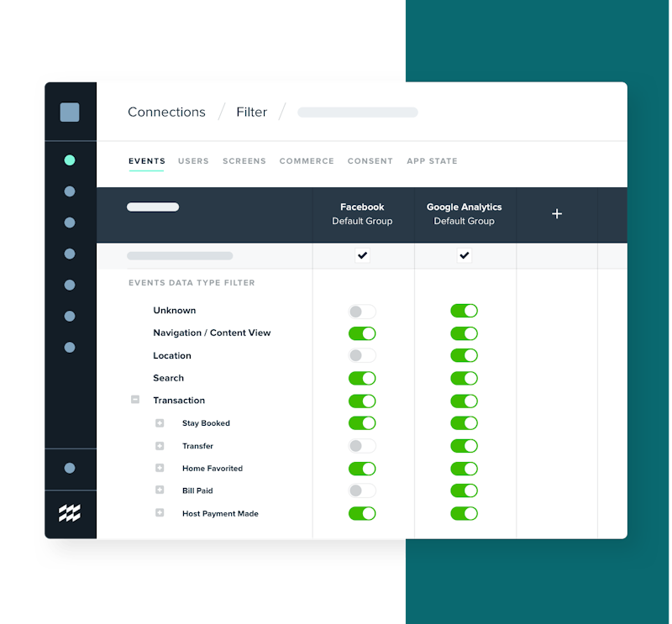Disable Host Payment Made for Google Analytics
The width and height of the screenshot is (672, 624).
point(465,513)
